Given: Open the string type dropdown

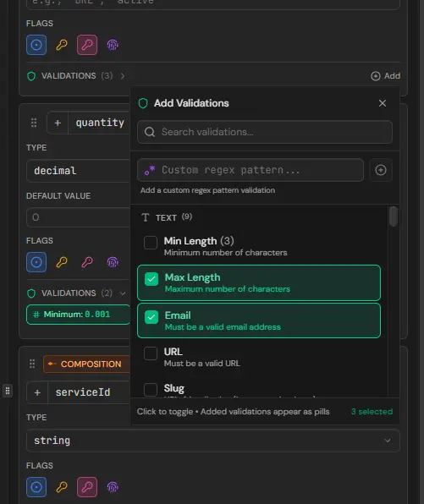Looking at the screenshot, I should [213, 441].
